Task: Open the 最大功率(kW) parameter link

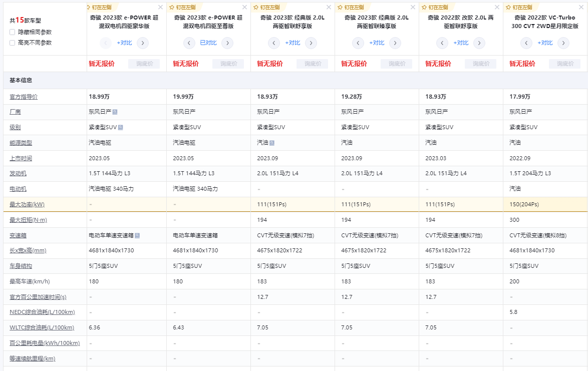Action: click(27, 205)
